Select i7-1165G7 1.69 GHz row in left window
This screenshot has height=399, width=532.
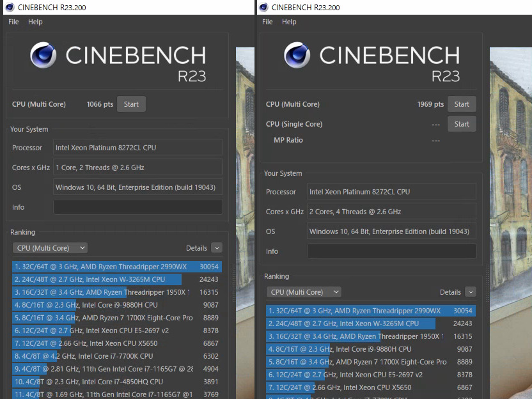pos(117,394)
